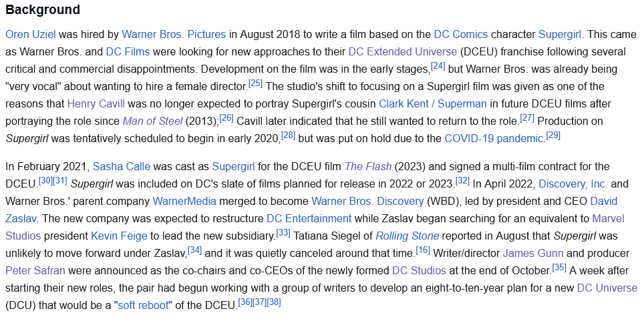Follow the Clark Kent / Superman link
The height and width of the screenshot is (321, 644).
432,103
